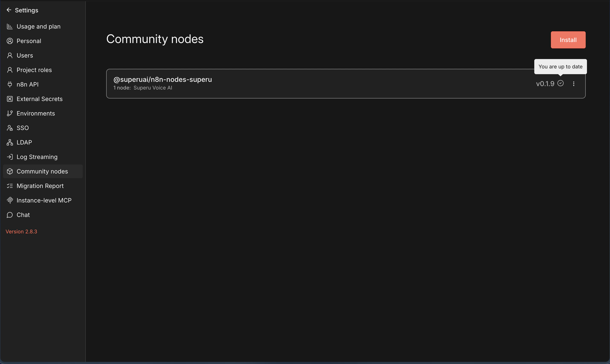Select the Log Streaming arrow icon

tap(10, 157)
